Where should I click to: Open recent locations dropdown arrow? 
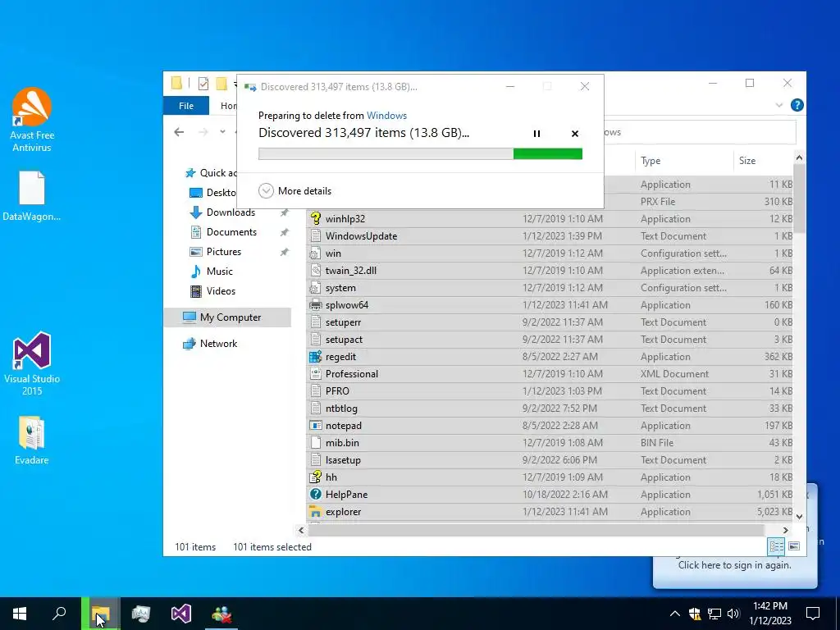(x=222, y=132)
